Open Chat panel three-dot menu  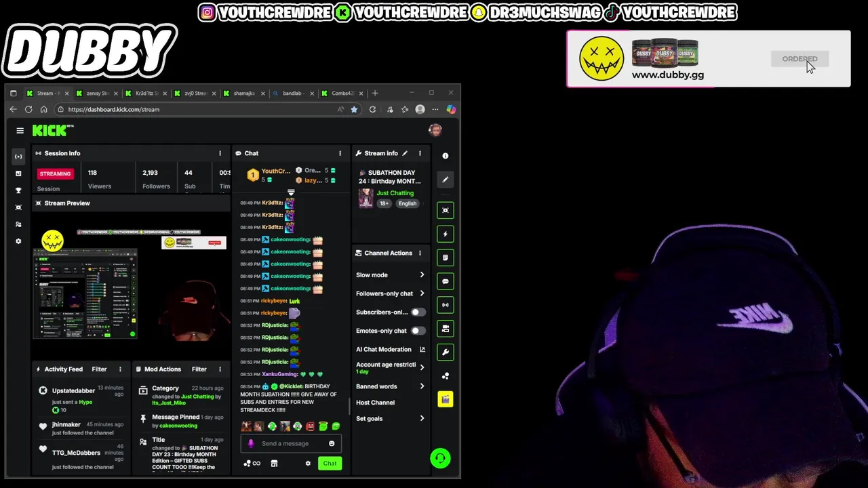point(340,153)
